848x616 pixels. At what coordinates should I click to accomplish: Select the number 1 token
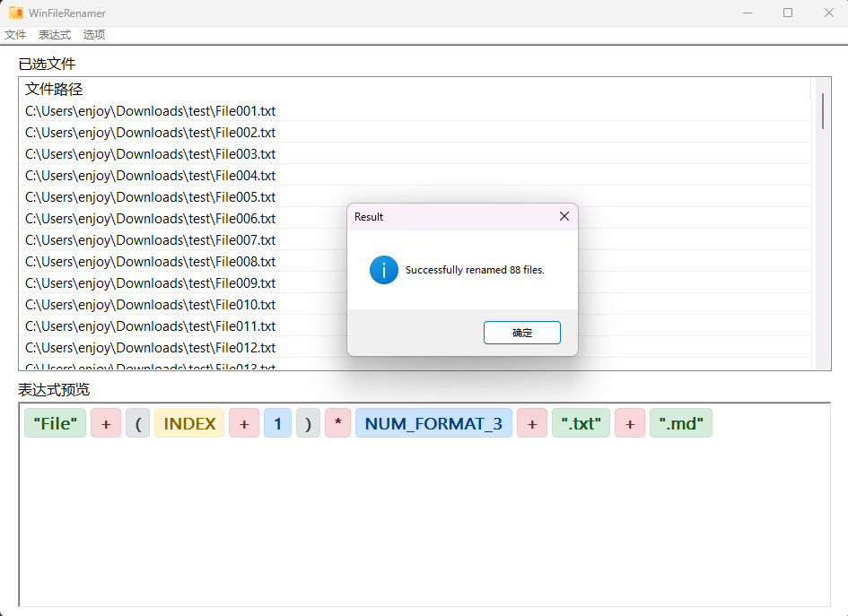[277, 423]
